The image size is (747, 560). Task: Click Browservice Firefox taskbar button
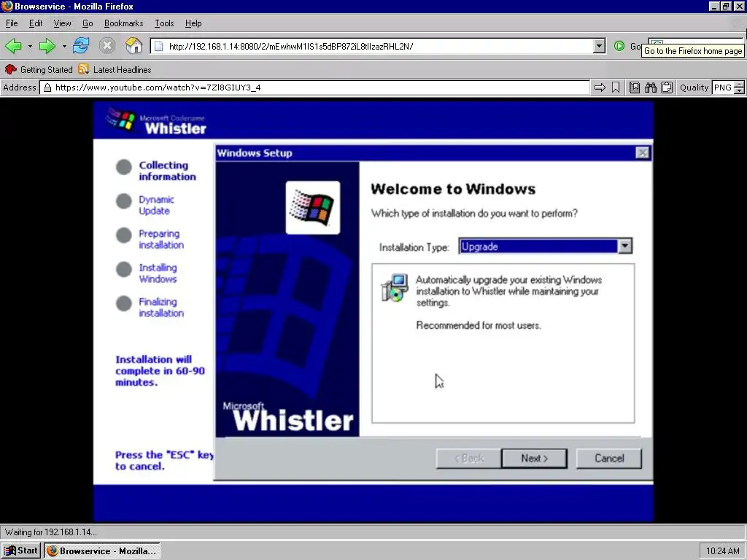click(102, 551)
